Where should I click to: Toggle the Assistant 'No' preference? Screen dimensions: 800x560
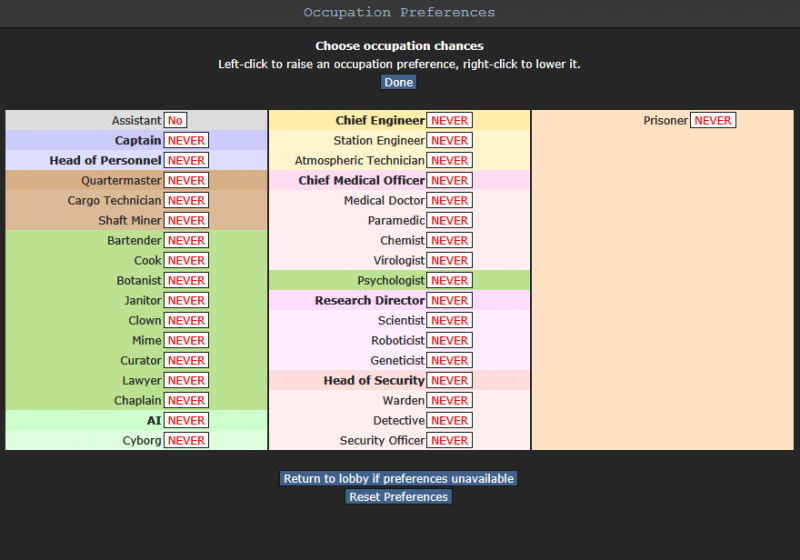175,120
